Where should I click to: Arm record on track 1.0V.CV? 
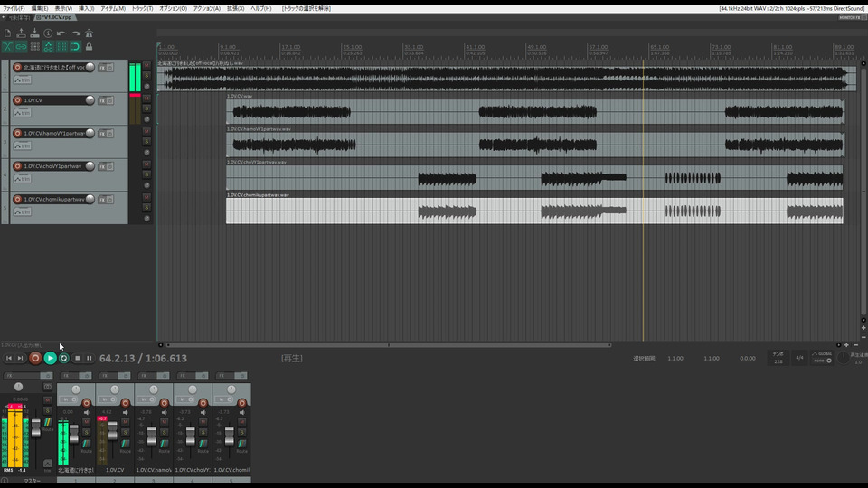[18, 100]
